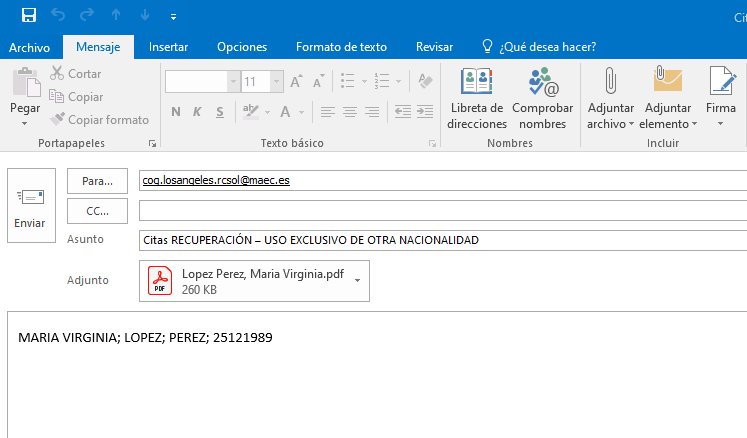This screenshot has height=438, width=747.
Task: Click Cortar scissors button
Action: tap(76, 73)
